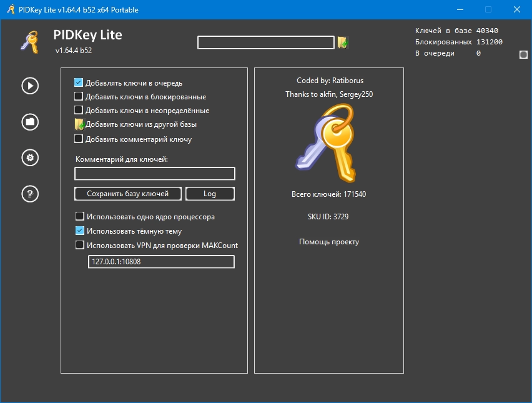Close the PIDKey Lite window
Viewport: 532px width, 403px height.
517,9
